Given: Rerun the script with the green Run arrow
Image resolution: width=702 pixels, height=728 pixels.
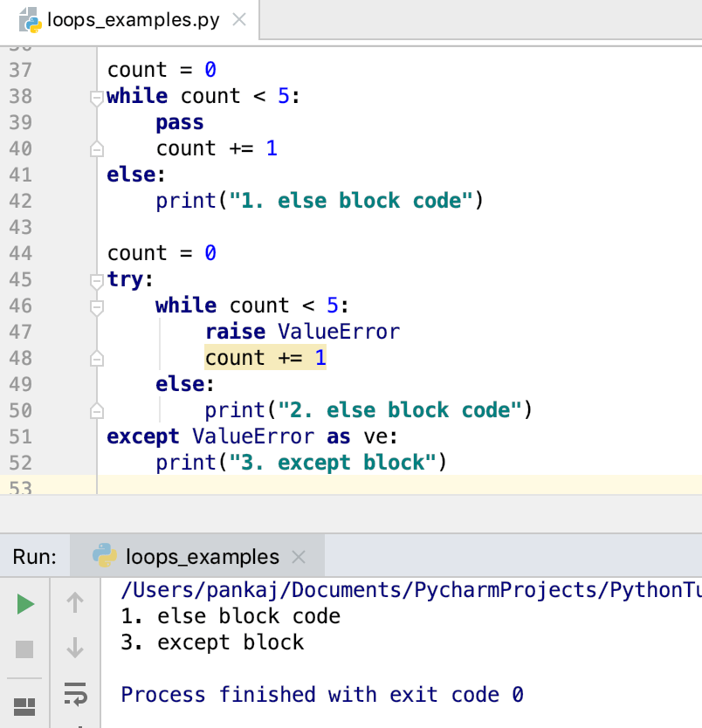Looking at the screenshot, I should [24, 603].
